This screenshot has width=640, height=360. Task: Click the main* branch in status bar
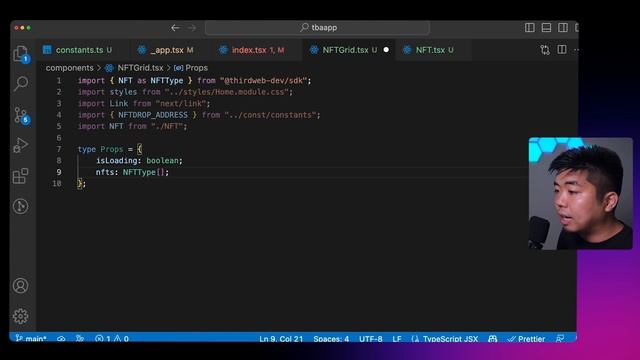pyautogui.click(x=31, y=338)
